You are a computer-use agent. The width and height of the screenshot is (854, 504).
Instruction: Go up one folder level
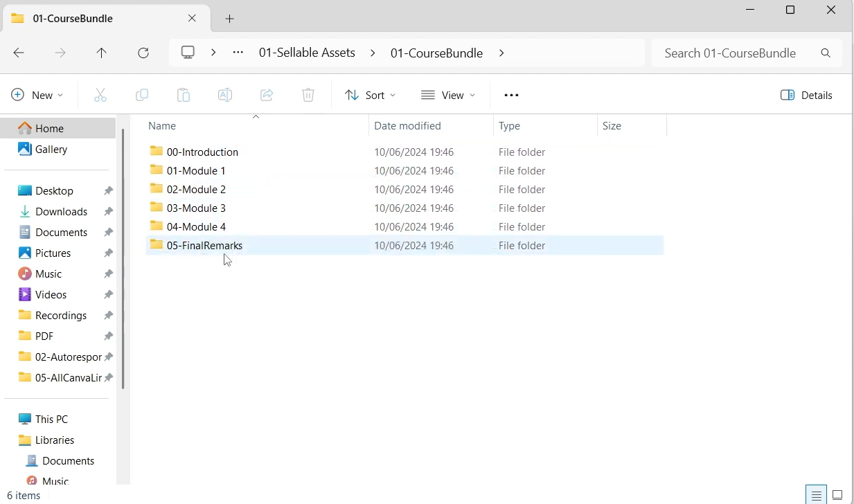click(101, 53)
